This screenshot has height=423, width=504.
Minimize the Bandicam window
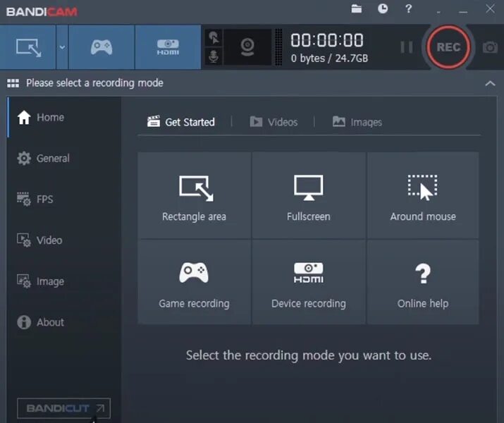click(463, 11)
